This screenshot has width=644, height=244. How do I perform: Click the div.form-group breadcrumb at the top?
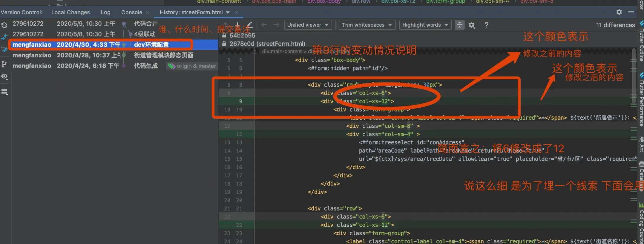point(446,1)
